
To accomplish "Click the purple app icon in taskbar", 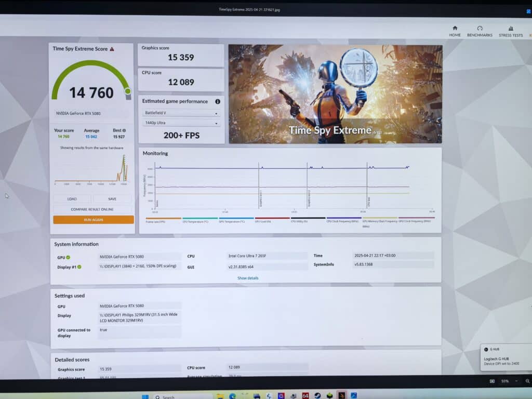I will [281, 395].
